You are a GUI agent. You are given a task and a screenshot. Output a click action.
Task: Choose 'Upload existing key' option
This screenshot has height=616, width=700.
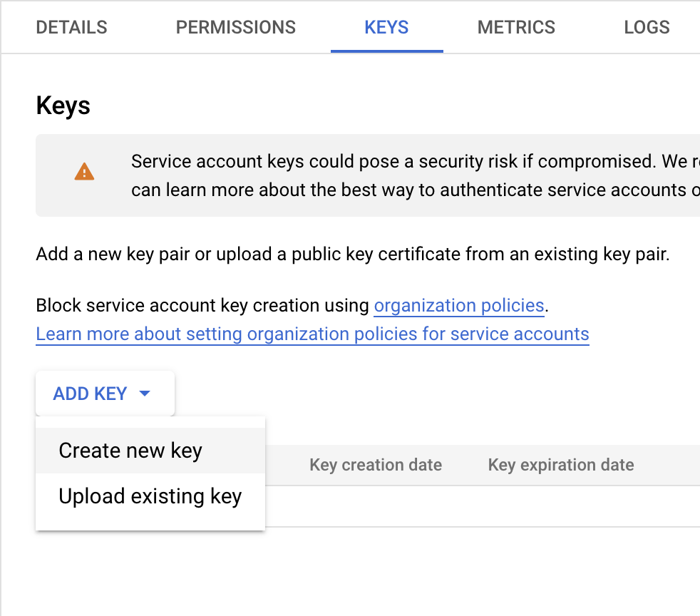tap(150, 496)
